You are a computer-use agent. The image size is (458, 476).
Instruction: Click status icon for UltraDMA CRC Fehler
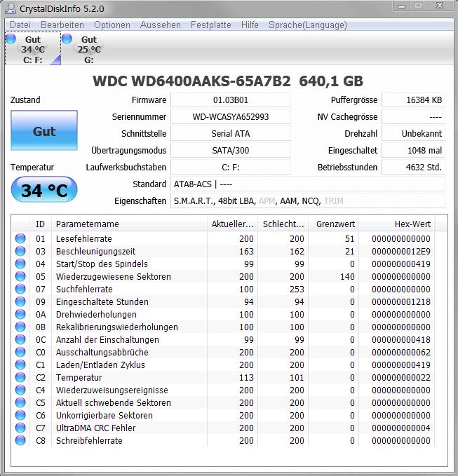click(20, 428)
